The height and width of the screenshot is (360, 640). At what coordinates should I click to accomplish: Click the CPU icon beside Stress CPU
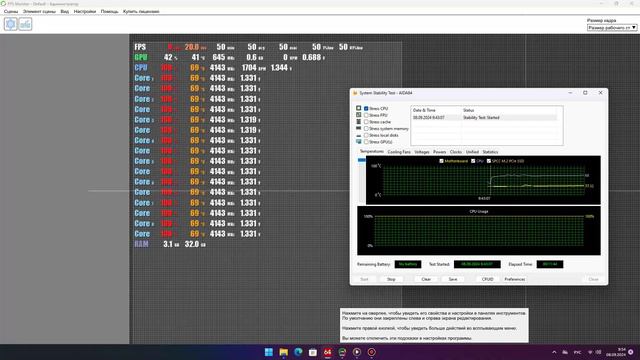pyautogui.click(x=358, y=108)
